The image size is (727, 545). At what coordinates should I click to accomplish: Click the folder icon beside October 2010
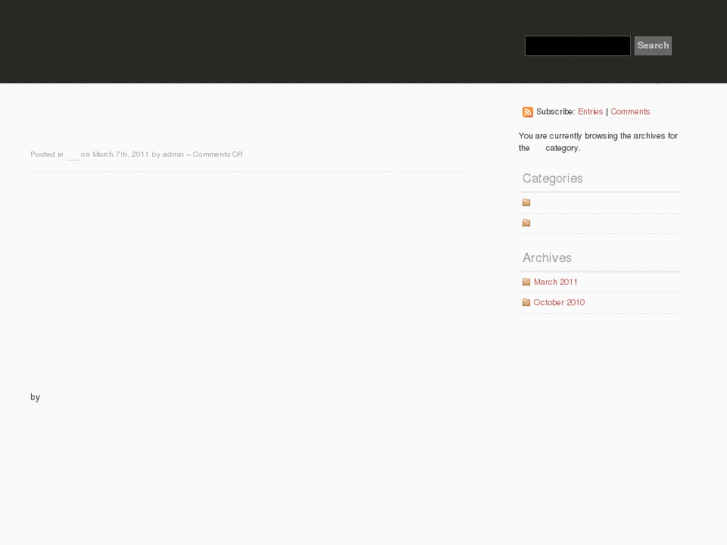click(526, 302)
